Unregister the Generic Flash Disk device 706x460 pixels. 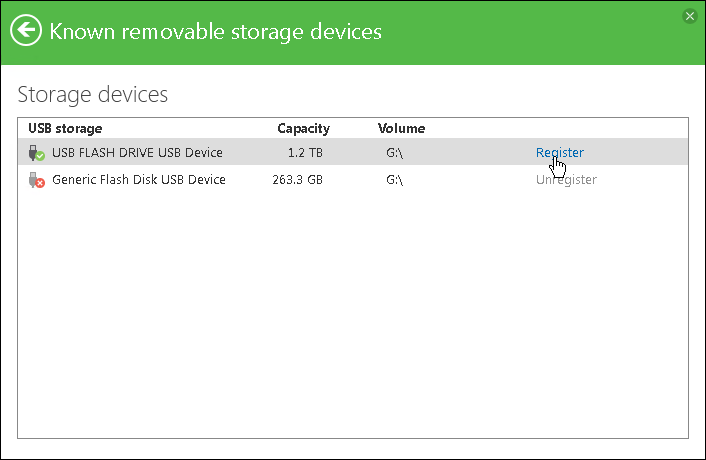[565, 180]
